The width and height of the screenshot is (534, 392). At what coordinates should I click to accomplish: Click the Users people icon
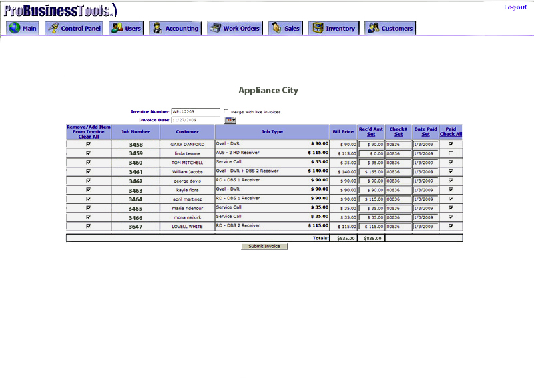click(117, 28)
